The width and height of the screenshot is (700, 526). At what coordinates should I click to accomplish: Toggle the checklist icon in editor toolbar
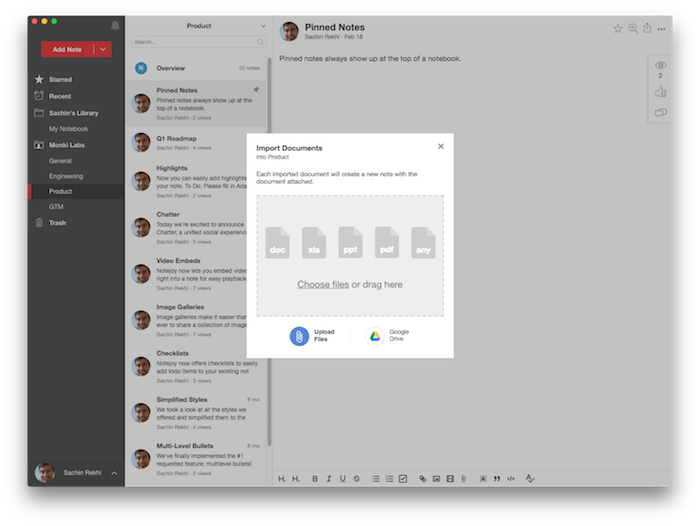(403, 479)
